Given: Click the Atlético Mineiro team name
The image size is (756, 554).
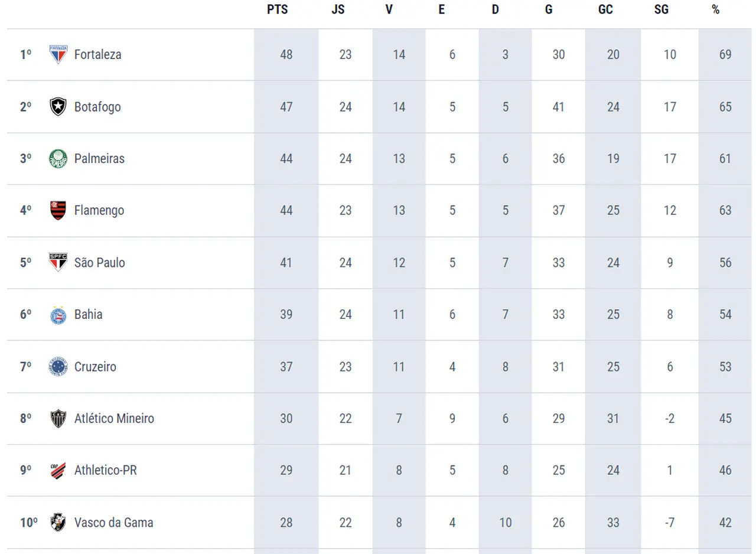Looking at the screenshot, I should pos(114,418).
